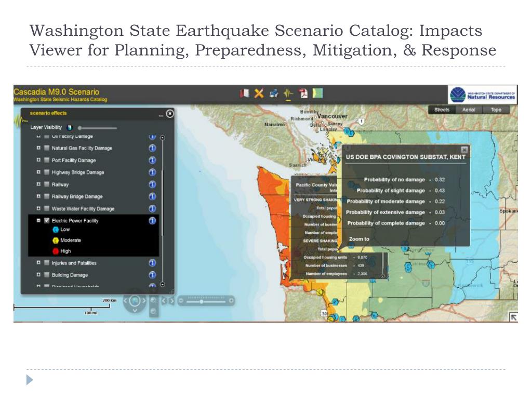Close the scenario effects panel
This screenshot has width=532, height=399.
pos(170,114)
